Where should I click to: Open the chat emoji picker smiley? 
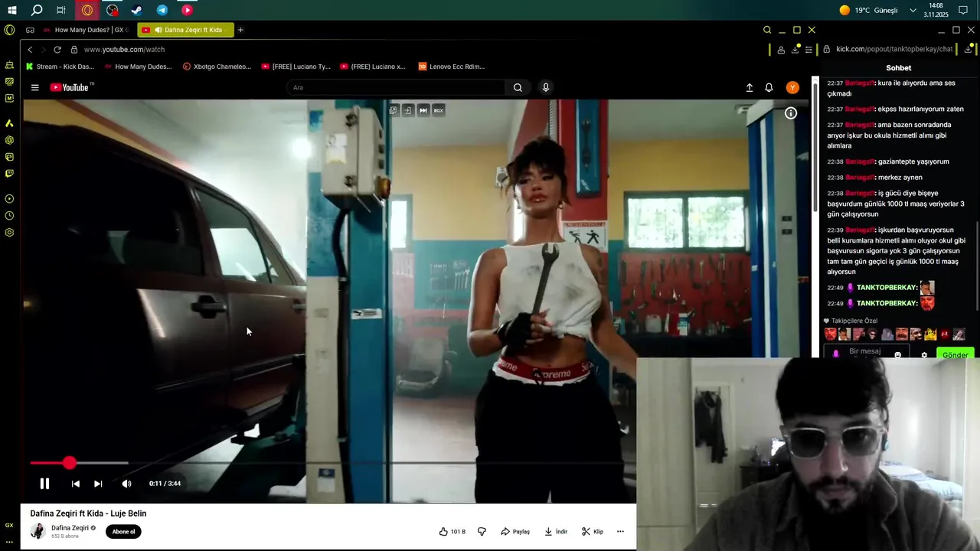(898, 355)
